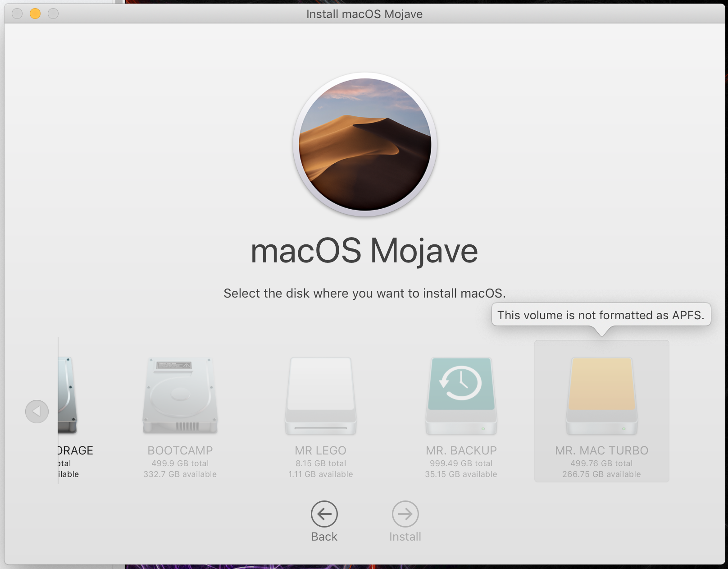Click '1.11 GB available' text

321,474
